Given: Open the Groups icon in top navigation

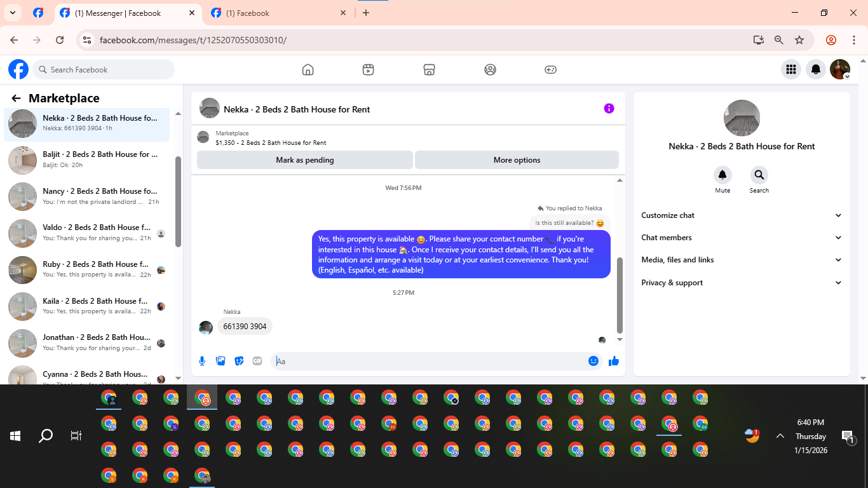Looking at the screenshot, I should click(490, 70).
